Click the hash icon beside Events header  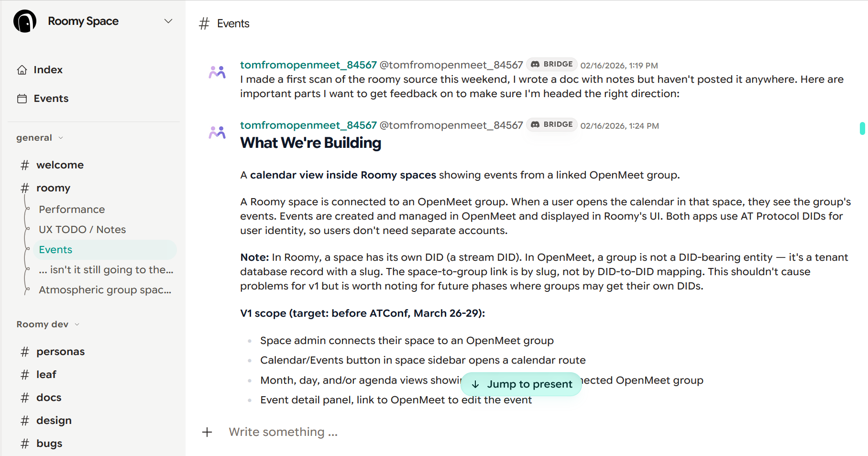204,24
